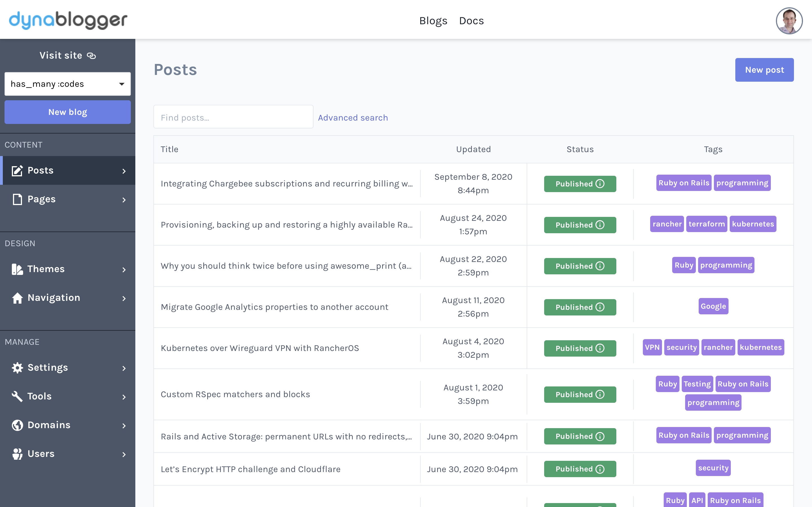Viewport: 812px width, 507px height.
Task: Open the has_many :codes blog dropdown
Action: click(67, 84)
